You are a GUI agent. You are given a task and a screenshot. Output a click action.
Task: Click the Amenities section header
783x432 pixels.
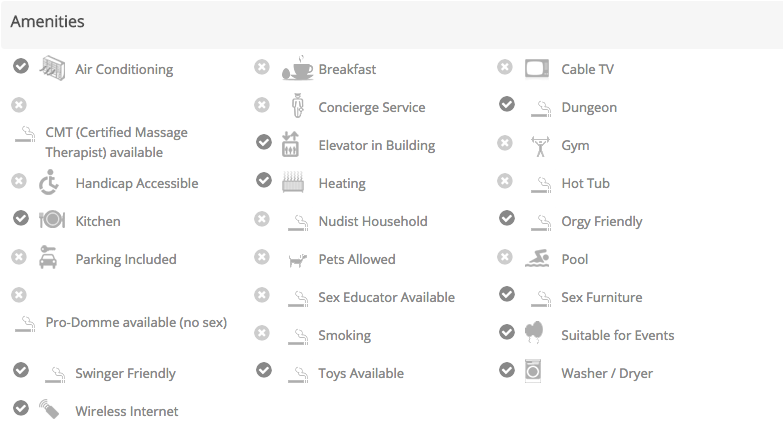[x=47, y=21]
